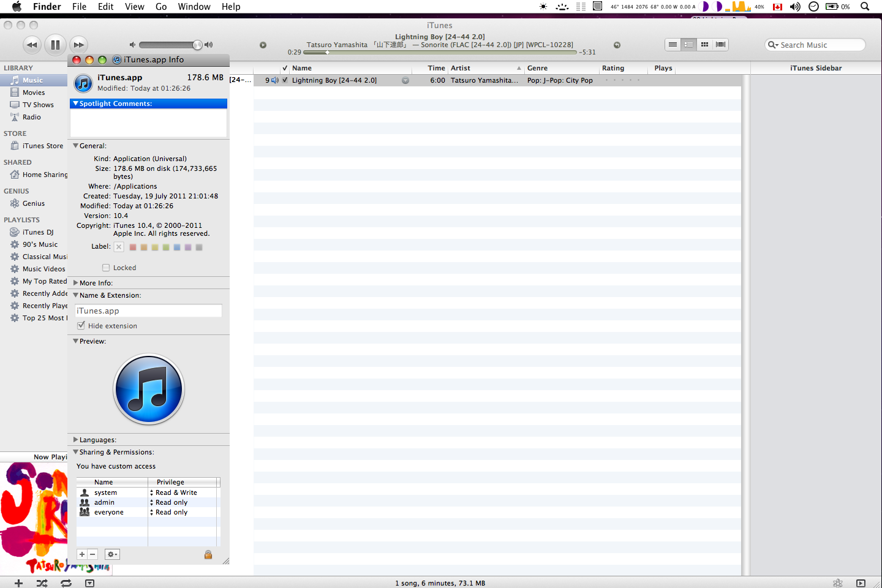Toggle the Hide extension checkbox

coord(81,326)
